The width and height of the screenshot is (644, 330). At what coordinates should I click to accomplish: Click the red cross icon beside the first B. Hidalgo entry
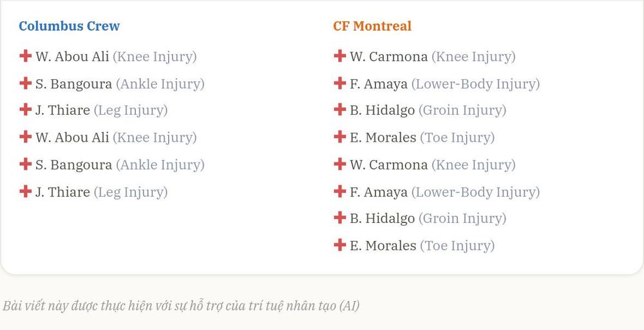point(339,110)
